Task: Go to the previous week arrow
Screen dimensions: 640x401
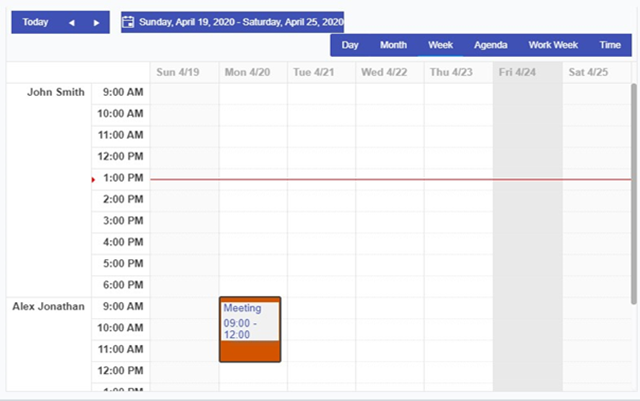Action: pyautogui.click(x=72, y=22)
